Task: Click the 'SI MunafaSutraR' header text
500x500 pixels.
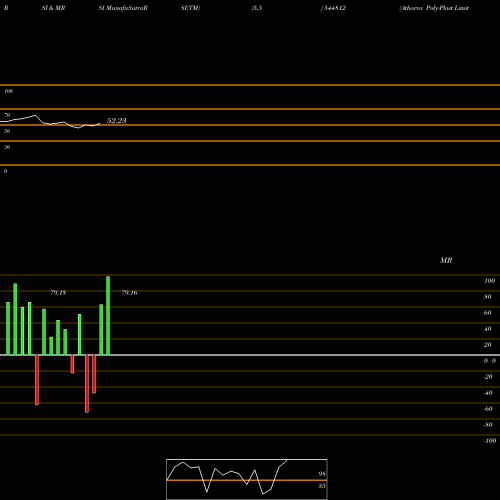Action: click(x=123, y=8)
